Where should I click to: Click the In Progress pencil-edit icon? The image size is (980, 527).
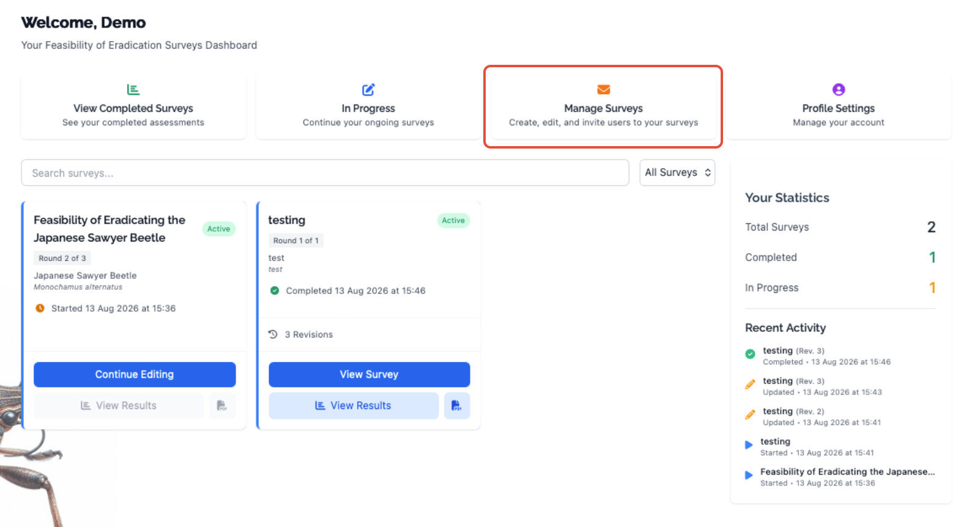[x=368, y=90]
